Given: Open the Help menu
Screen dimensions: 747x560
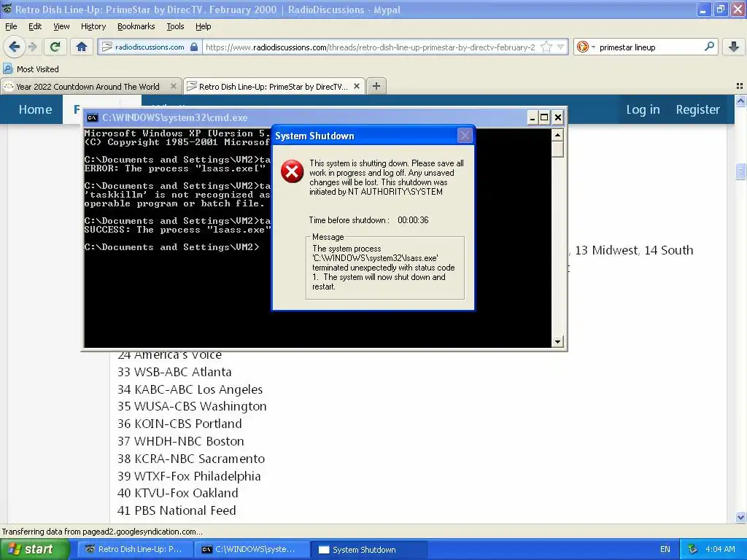Looking at the screenshot, I should (x=203, y=27).
